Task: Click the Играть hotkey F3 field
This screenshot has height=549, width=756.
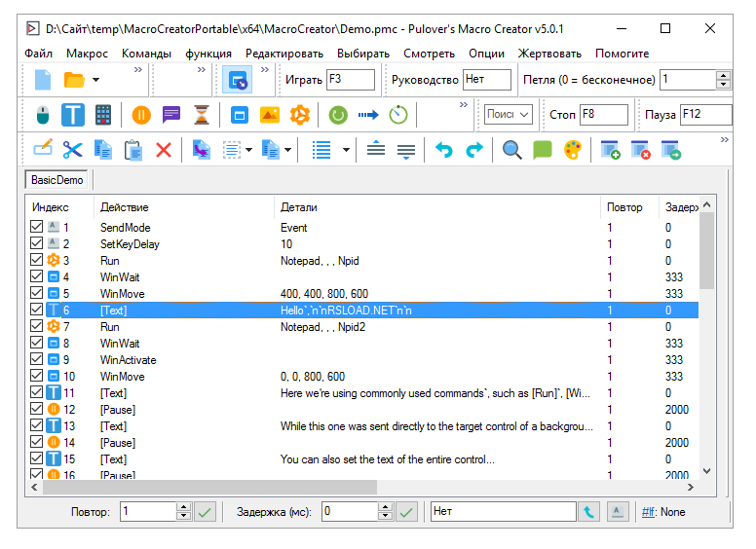Action: (x=351, y=80)
